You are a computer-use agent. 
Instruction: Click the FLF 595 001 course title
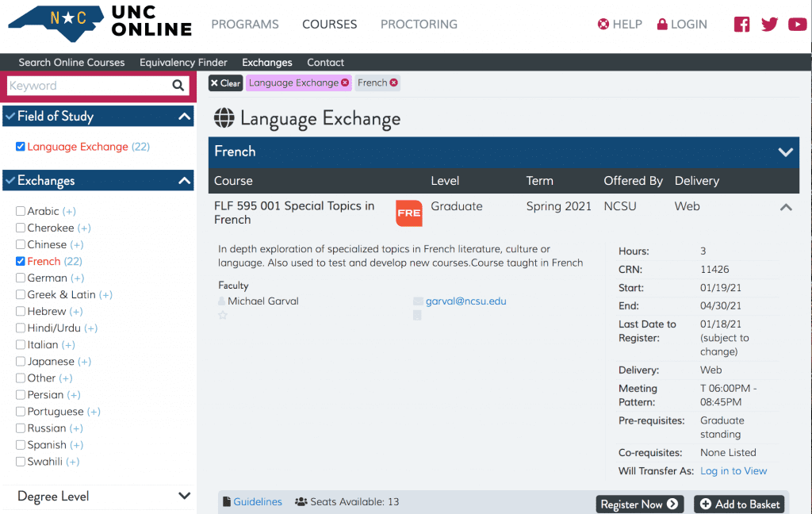coord(294,213)
